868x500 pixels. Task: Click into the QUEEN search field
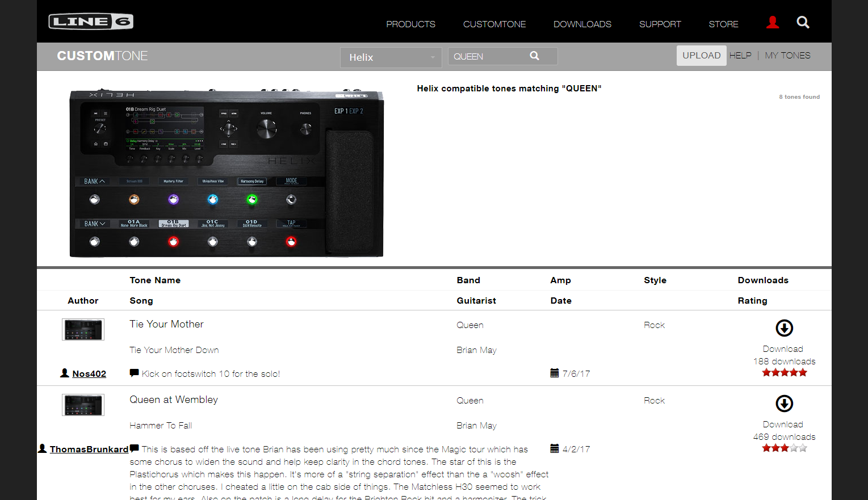point(488,56)
